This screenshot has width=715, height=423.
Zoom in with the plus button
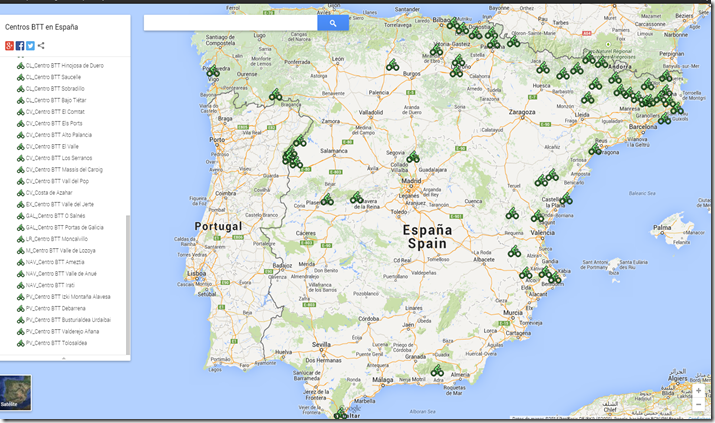click(x=698, y=391)
